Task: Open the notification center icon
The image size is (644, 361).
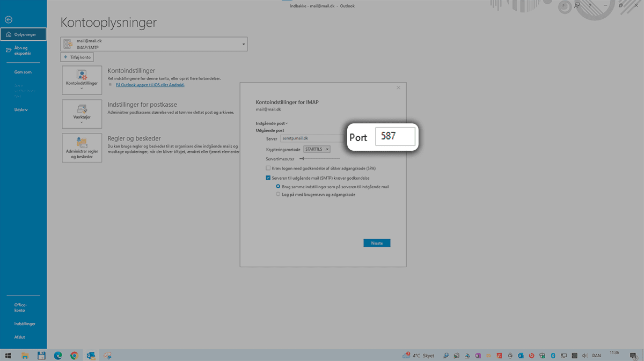Action: 635,356
